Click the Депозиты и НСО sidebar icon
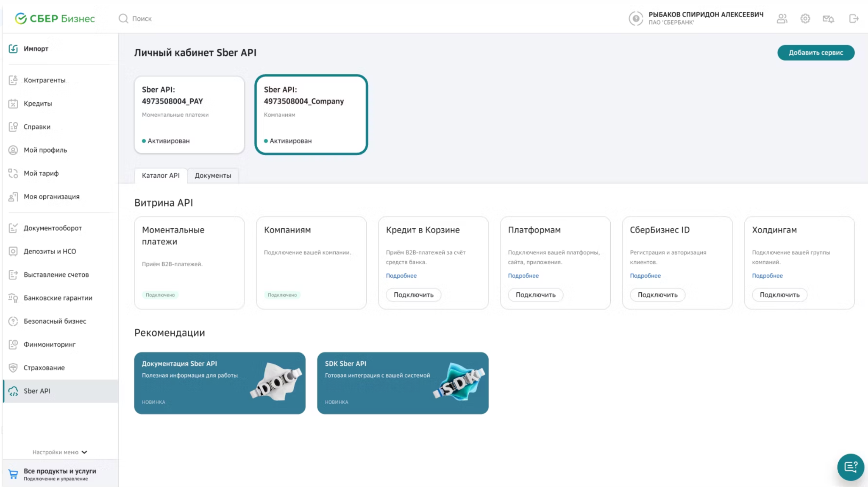868x487 pixels. [x=13, y=252]
